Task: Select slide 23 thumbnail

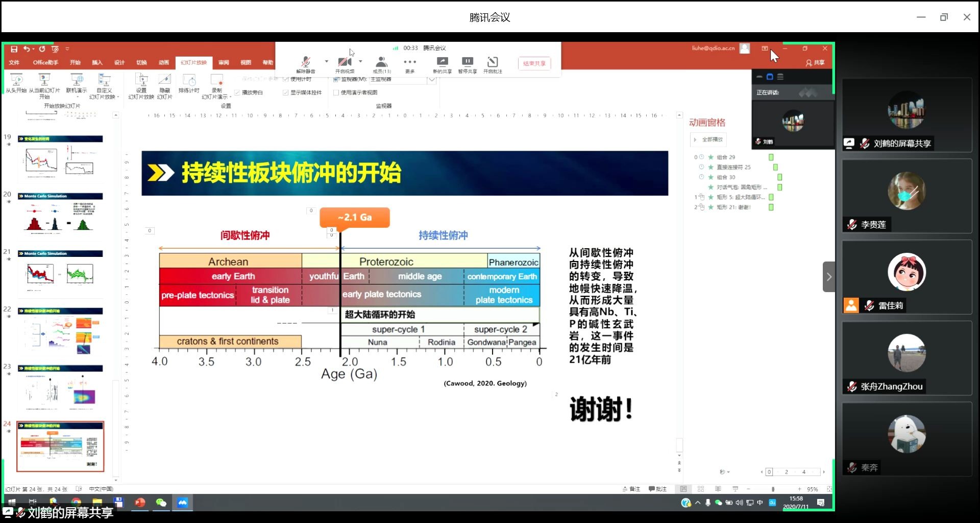Action: tap(60, 388)
